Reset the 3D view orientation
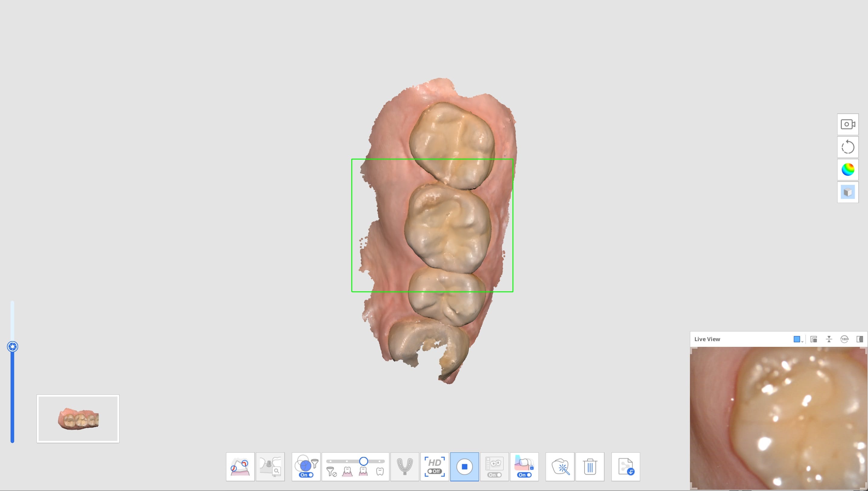The height and width of the screenshot is (491, 868). click(848, 147)
